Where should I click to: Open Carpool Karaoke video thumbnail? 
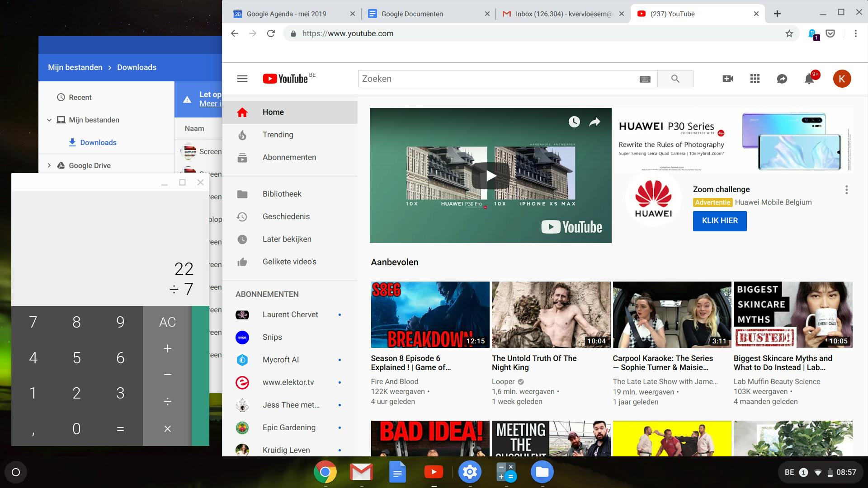point(672,314)
